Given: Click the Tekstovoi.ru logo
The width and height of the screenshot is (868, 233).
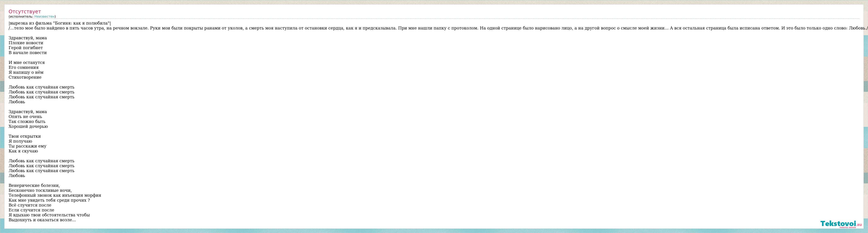Looking at the screenshot, I should coord(841,224).
